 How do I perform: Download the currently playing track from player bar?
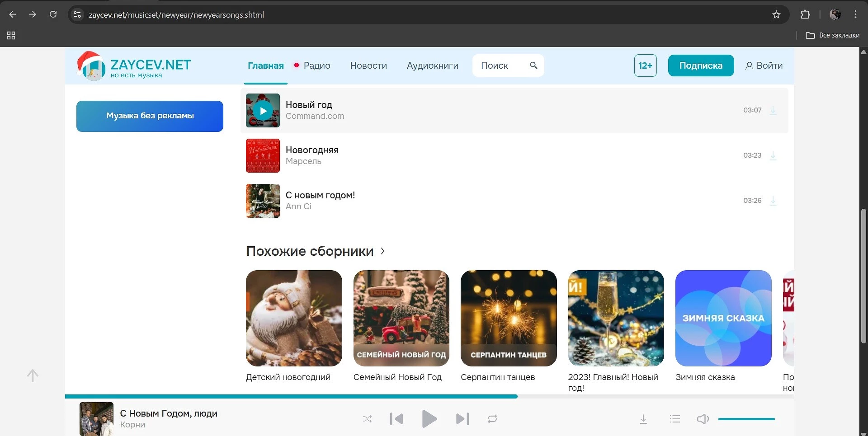tap(643, 419)
